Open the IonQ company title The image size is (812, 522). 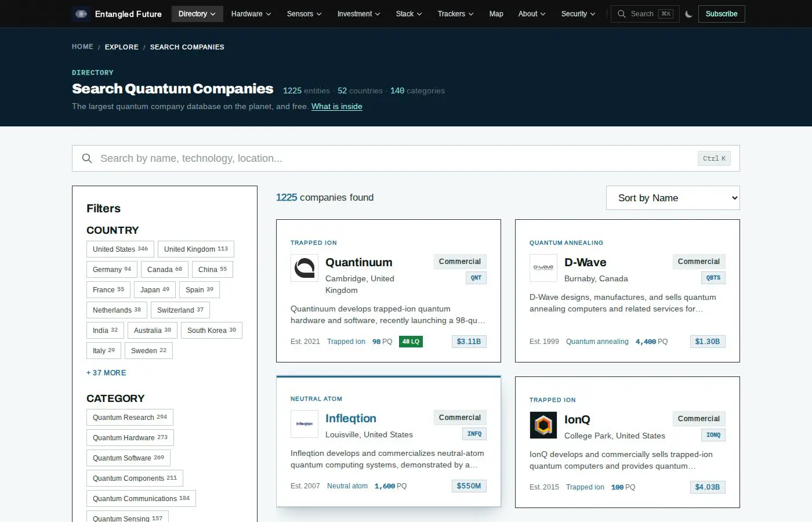(577, 419)
